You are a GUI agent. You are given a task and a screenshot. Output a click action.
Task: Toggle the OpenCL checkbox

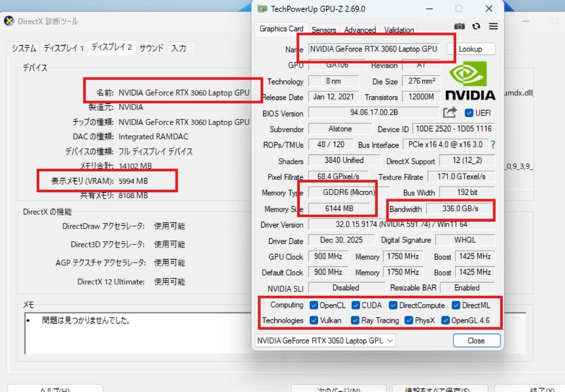[314, 305]
